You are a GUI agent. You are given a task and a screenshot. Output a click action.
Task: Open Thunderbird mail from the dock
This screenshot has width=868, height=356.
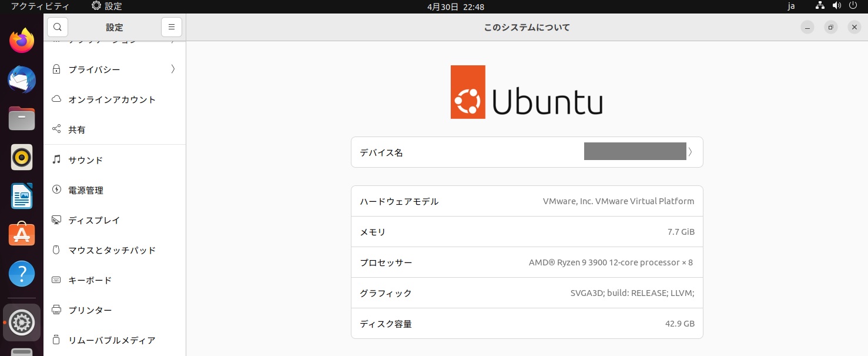tap(22, 79)
